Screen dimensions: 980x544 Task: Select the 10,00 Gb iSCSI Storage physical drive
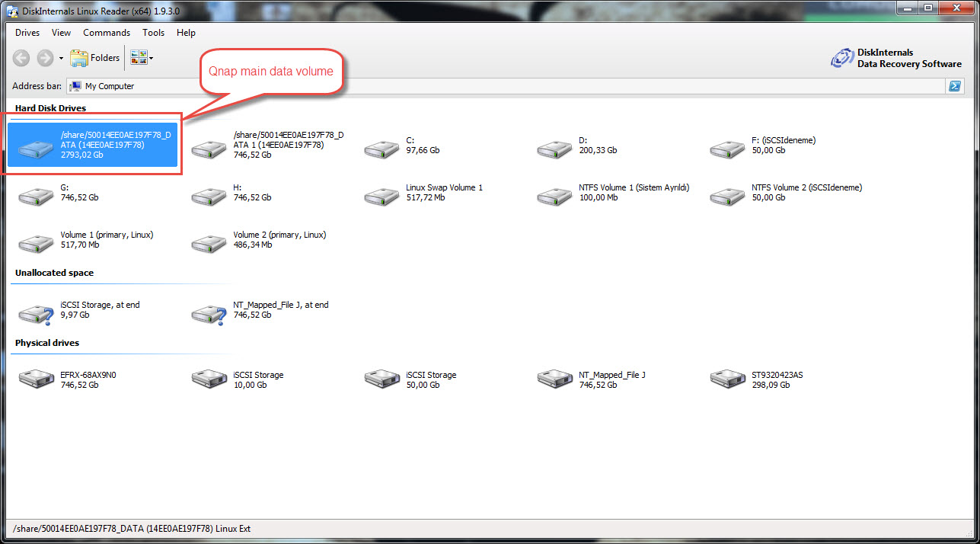tap(237, 380)
